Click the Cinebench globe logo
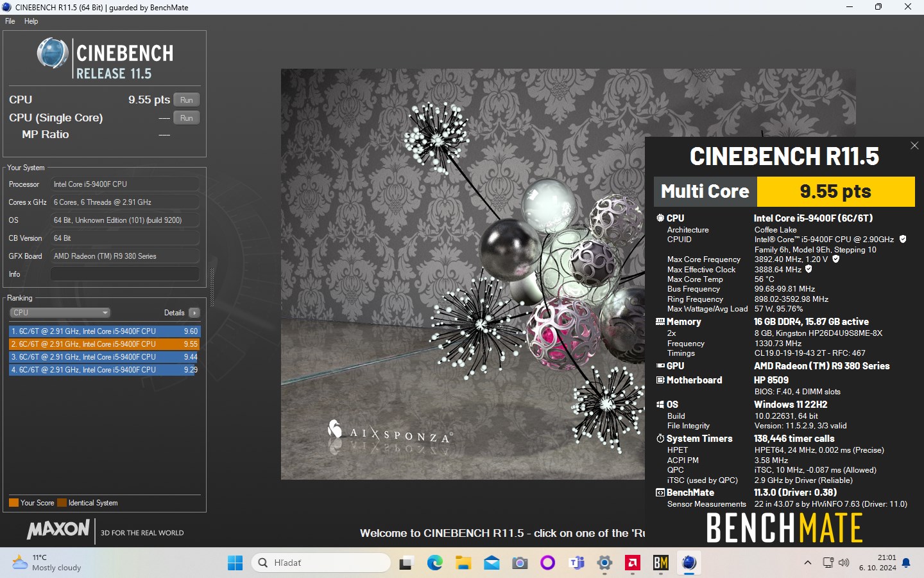 [53, 53]
